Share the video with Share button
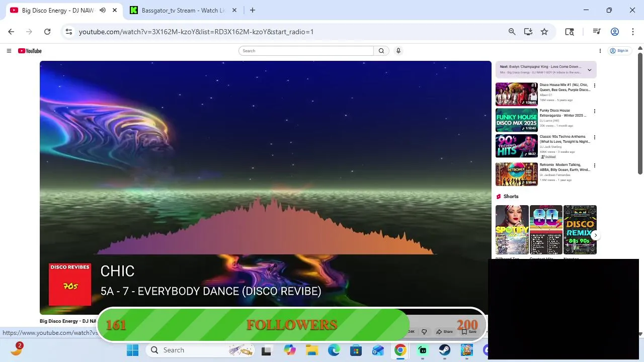 [x=444, y=332]
